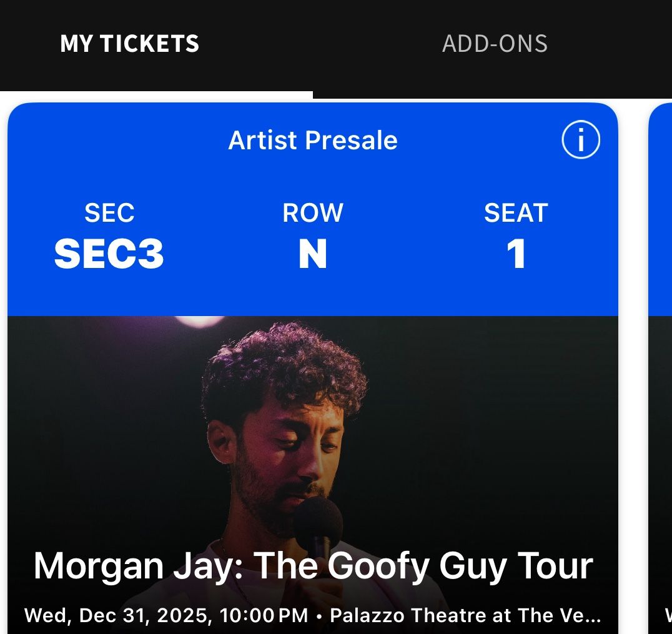Return to the MY TICKETS tab
The image size is (672, 634).
[130, 43]
